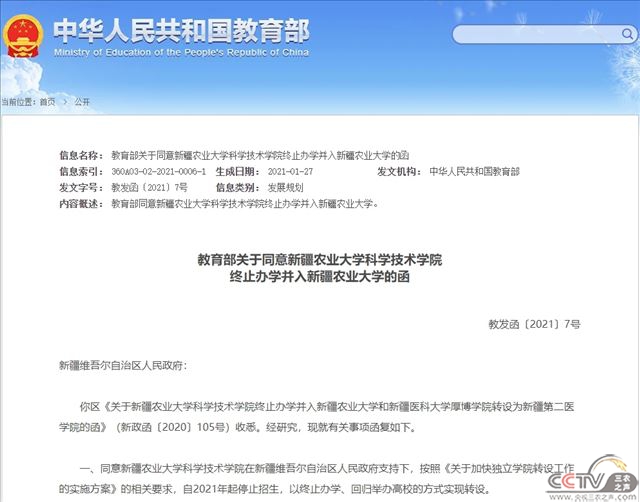Click the 信息索引 label
Viewport: 640px width, 502px height.
81,171
